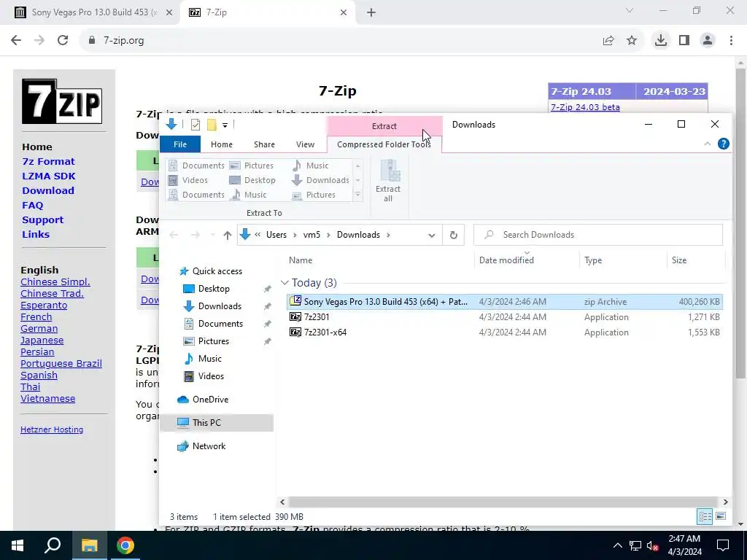The width and height of the screenshot is (747, 560).
Task: Click the Explorer forward navigation arrow
Action: click(x=196, y=235)
